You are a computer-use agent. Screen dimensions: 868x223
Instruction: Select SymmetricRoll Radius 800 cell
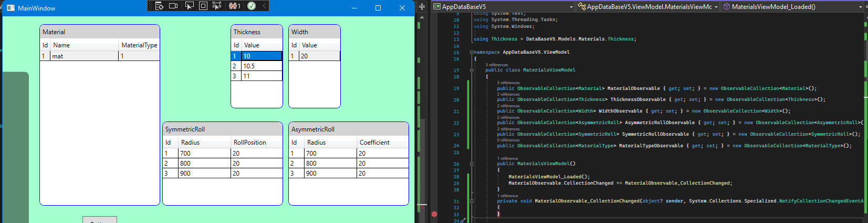[x=205, y=163]
